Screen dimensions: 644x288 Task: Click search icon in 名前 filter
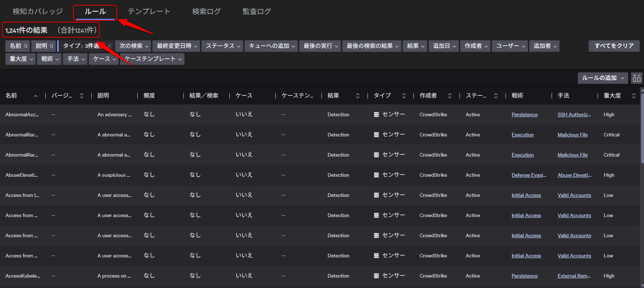26,46
